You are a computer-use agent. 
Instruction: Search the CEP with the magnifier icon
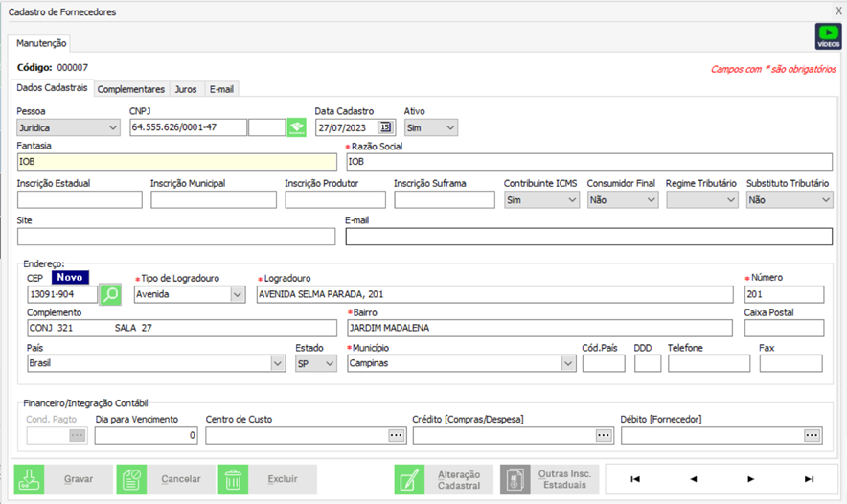pos(111,294)
